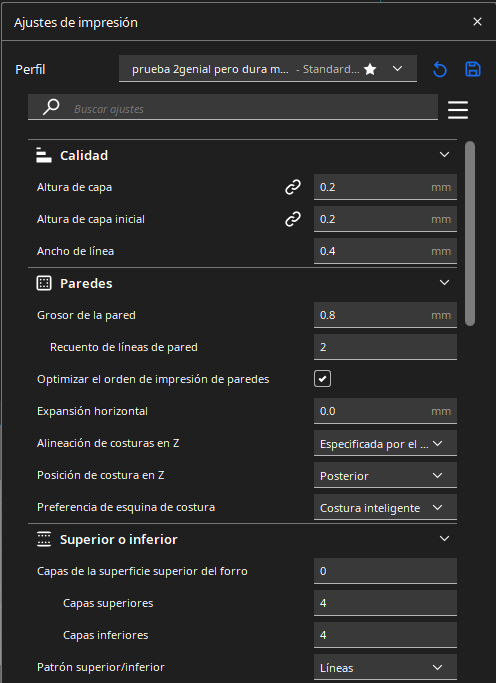Click the star icon in the profile selector

pos(370,69)
